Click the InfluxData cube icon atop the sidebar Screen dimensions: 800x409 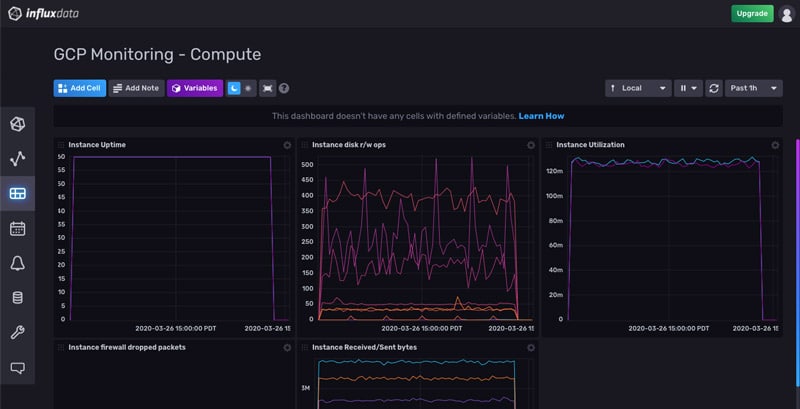[17, 123]
